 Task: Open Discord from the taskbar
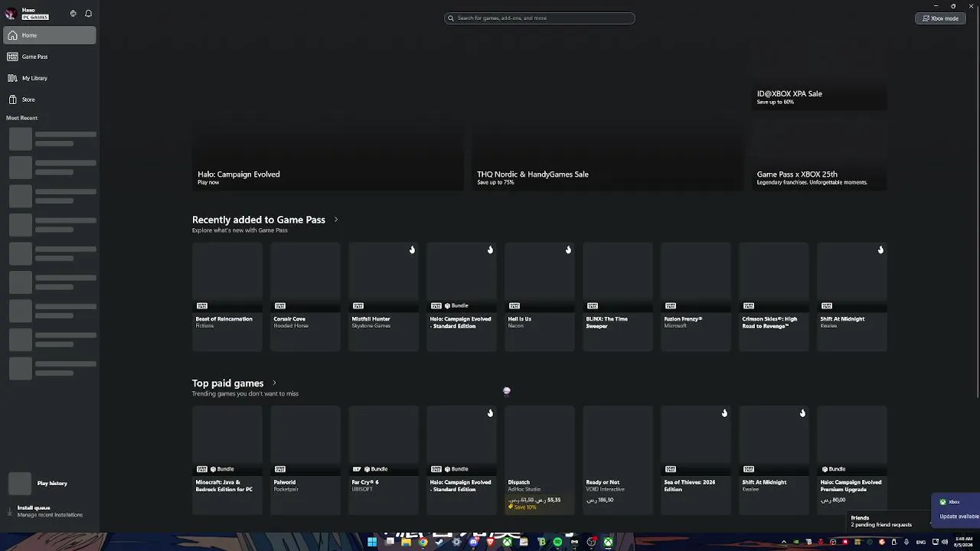pos(473,542)
